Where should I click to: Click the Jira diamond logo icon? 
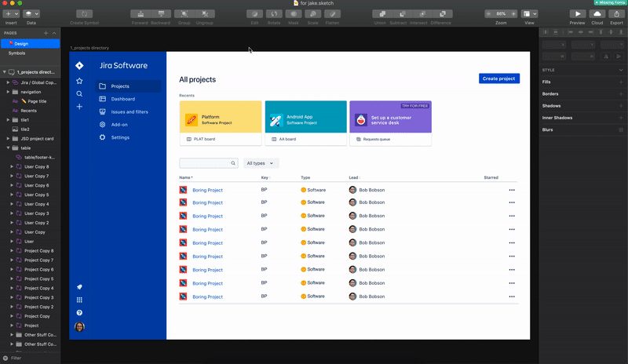(x=79, y=65)
